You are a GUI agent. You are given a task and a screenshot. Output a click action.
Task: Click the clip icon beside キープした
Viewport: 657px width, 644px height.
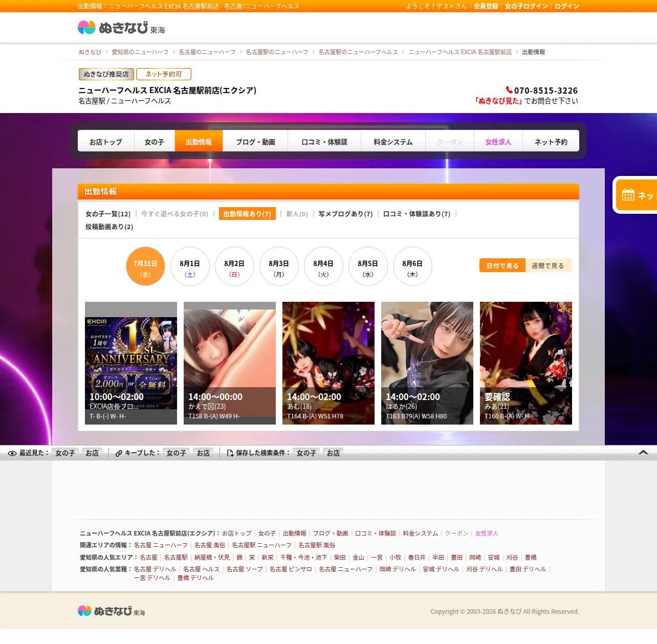click(x=119, y=453)
